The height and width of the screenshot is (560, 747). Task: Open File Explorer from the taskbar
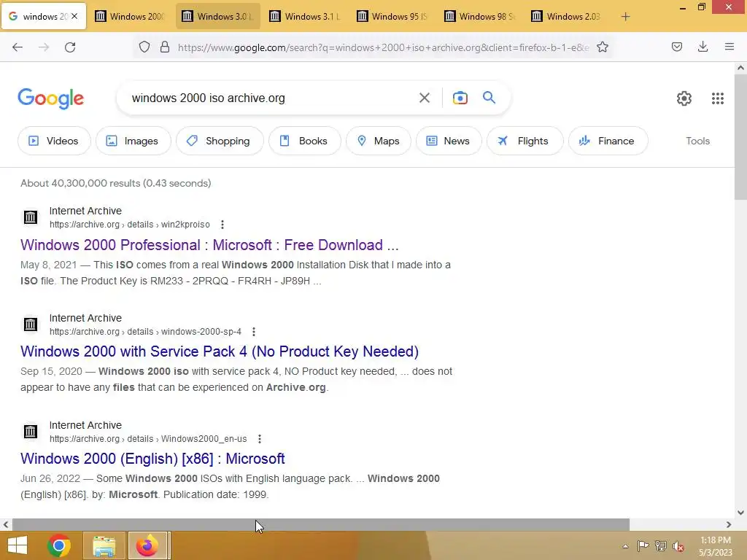pyautogui.click(x=104, y=545)
